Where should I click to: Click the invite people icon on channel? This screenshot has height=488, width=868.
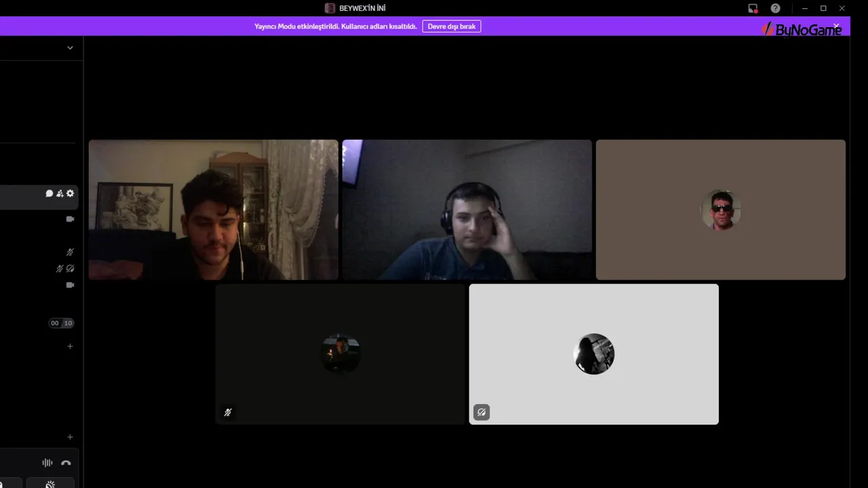60,194
